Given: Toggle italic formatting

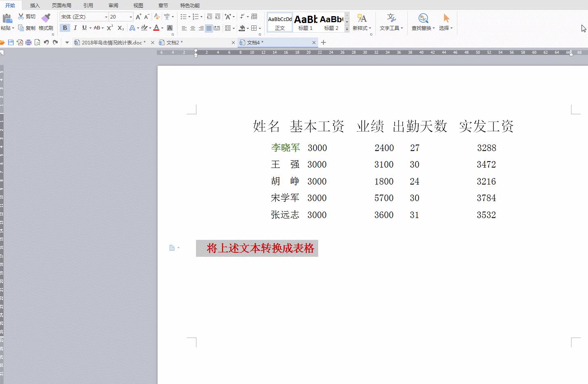Looking at the screenshot, I should tap(75, 28).
